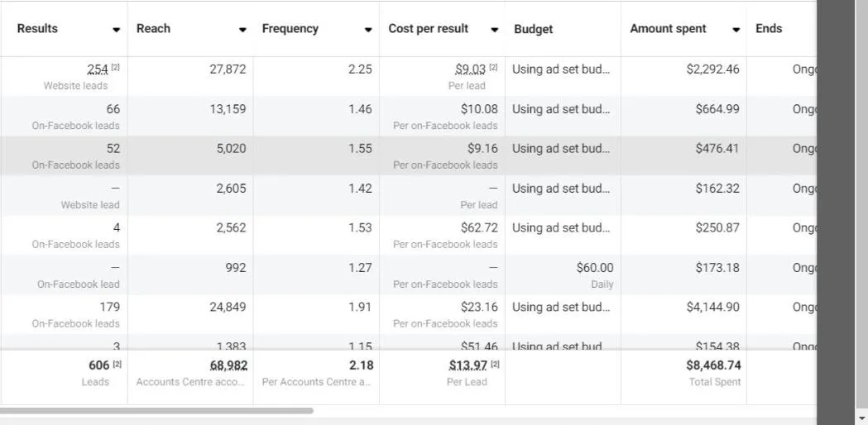Viewport: 868px width, 425px height.
Task: Click the $13.97 per lead total
Action: point(468,365)
